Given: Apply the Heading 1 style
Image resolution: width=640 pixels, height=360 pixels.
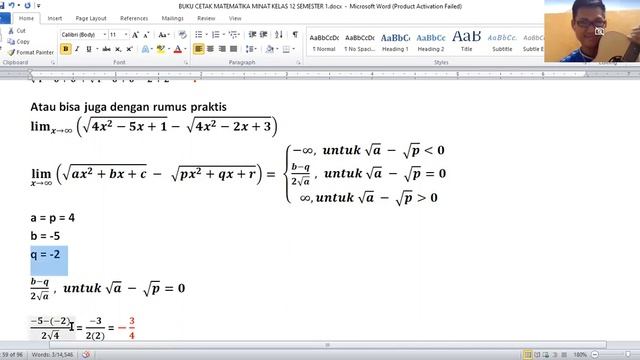Looking at the screenshot, I should pyautogui.click(x=395, y=42).
